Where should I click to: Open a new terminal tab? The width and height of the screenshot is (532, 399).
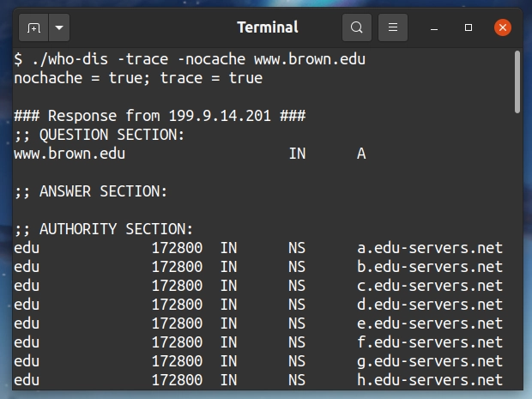click(x=33, y=27)
